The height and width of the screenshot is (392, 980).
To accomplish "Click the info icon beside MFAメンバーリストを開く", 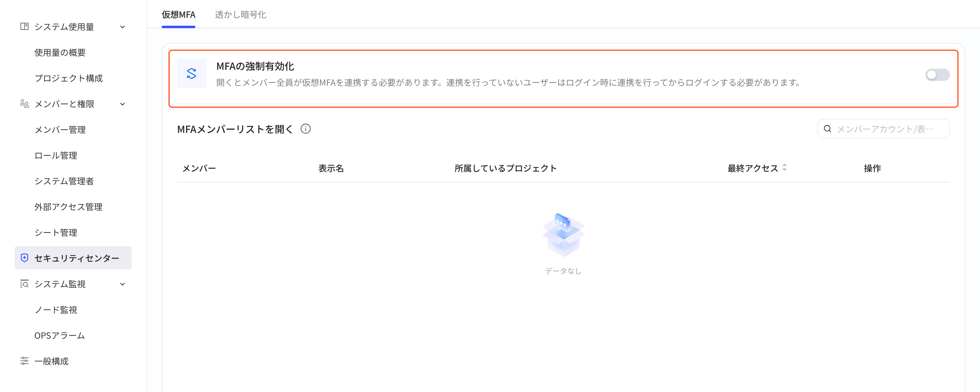I will [306, 129].
